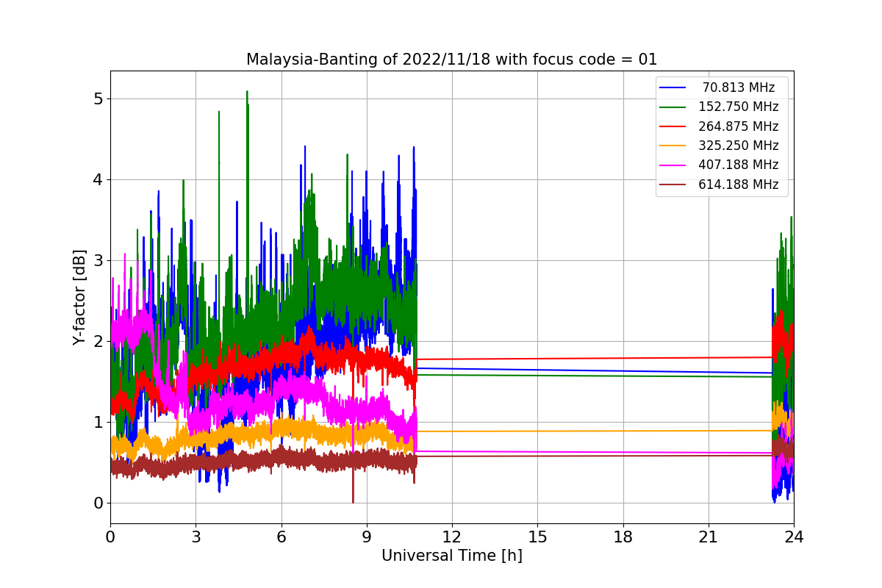The width and height of the screenshot is (882, 588).
Task: Click the x-axis tick label 12
Action: 452,537
